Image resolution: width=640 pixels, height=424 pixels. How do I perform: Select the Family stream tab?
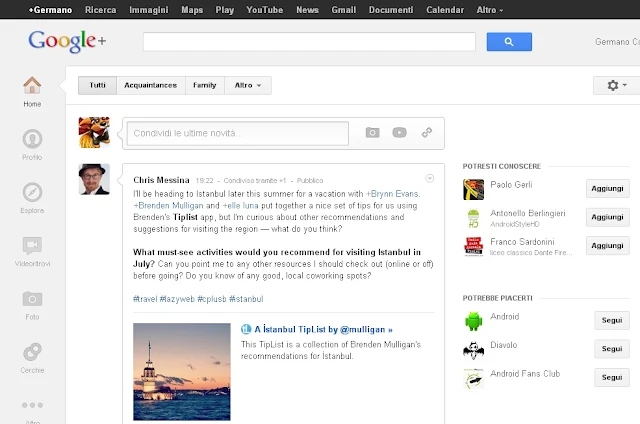(204, 85)
